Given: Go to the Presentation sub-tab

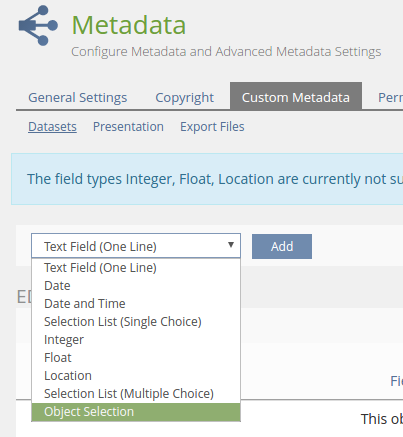Looking at the screenshot, I should tap(128, 127).
